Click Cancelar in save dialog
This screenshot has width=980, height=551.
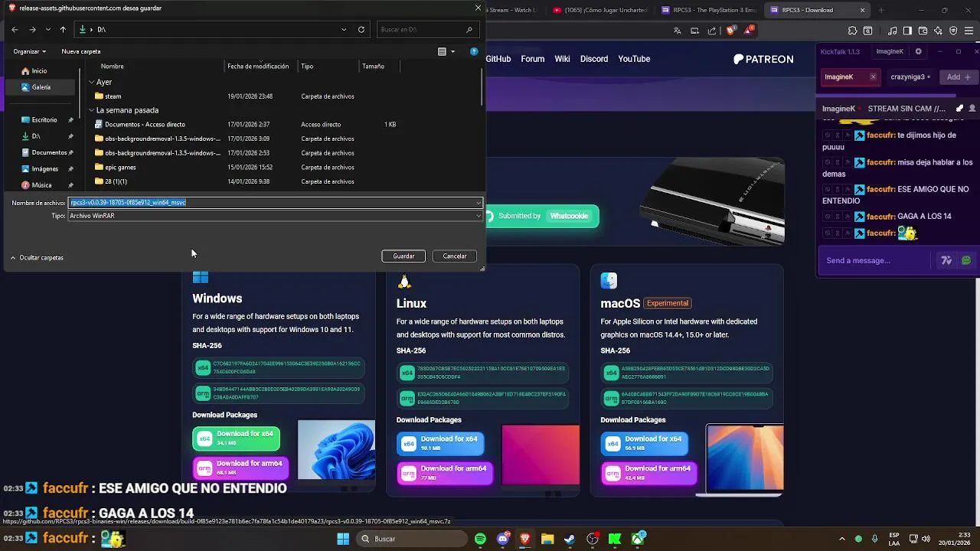coord(455,256)
